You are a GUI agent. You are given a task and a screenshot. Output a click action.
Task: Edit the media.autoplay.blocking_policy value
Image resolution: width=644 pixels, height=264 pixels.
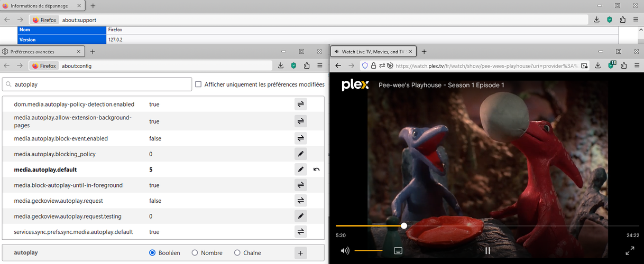coord(300,154)
